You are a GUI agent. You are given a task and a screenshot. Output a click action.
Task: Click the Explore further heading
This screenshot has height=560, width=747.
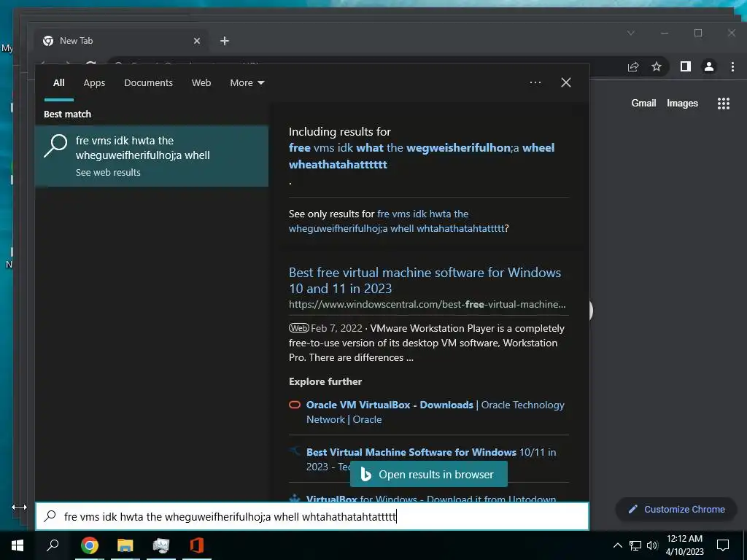click(325, 381)
